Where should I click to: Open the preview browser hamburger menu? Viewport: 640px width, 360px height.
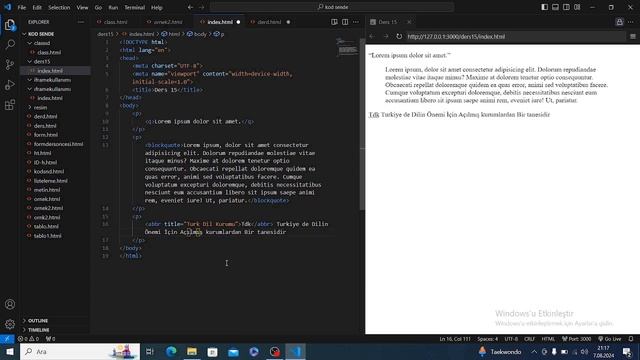633,36
